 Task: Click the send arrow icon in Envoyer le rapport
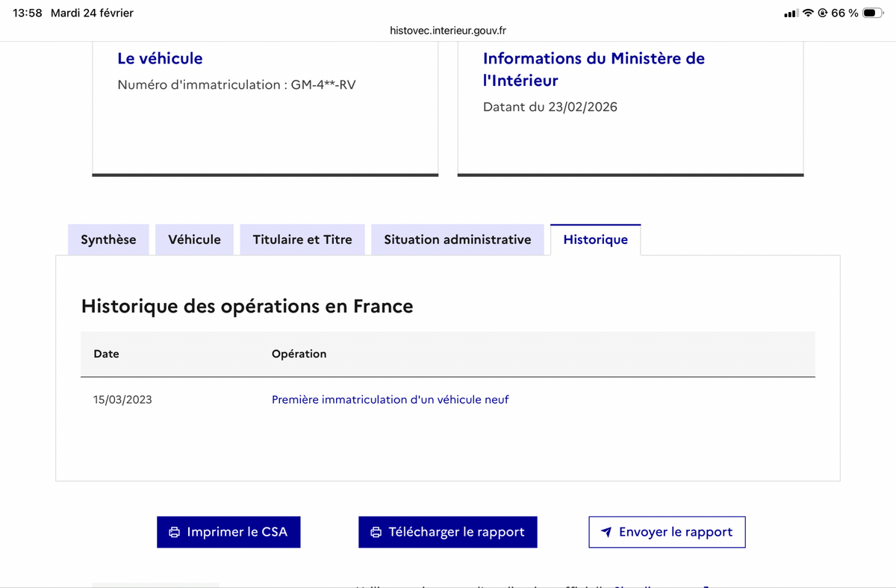[x=606, y=532]
